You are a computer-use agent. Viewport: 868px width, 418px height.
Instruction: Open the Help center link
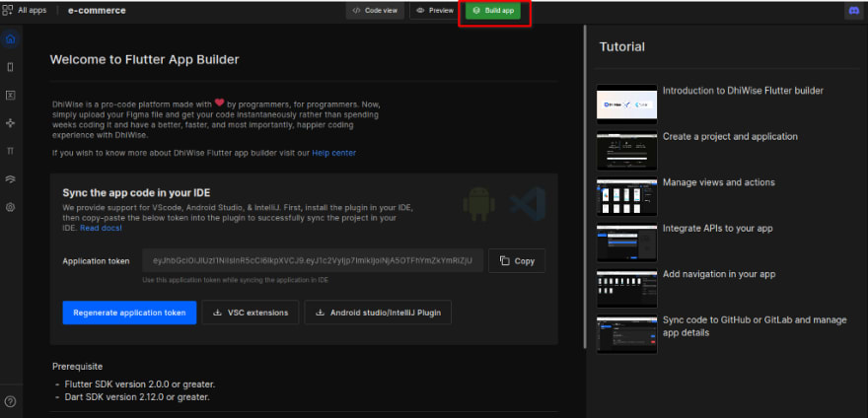click(x=333, y=153)
